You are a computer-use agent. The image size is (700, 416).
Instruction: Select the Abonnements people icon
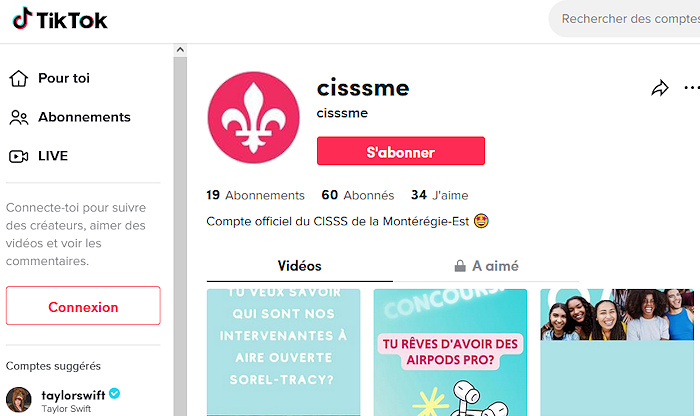click(19, 117)
